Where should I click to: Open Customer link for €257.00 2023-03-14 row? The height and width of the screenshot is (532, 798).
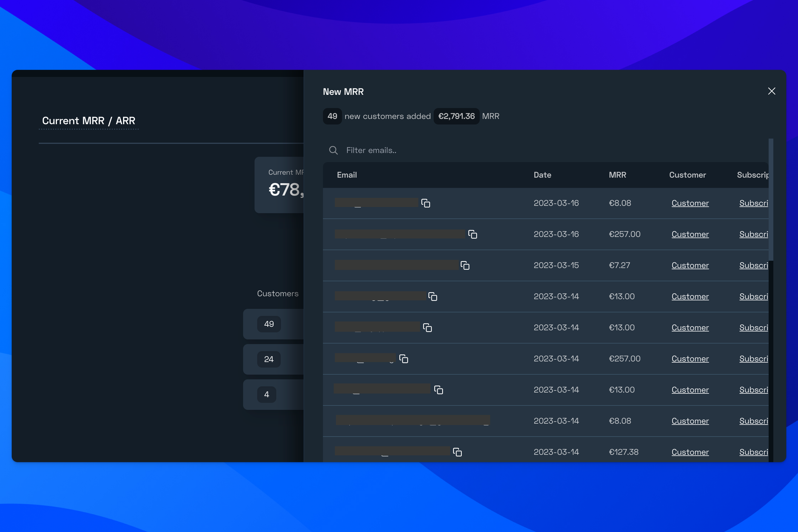pos(690,358)
